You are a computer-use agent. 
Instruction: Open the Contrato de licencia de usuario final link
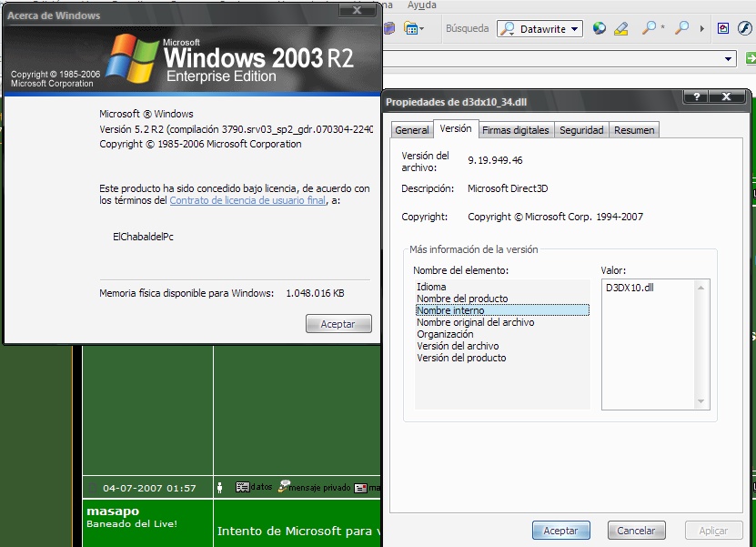pyautogui.click(x=247, y=200)
